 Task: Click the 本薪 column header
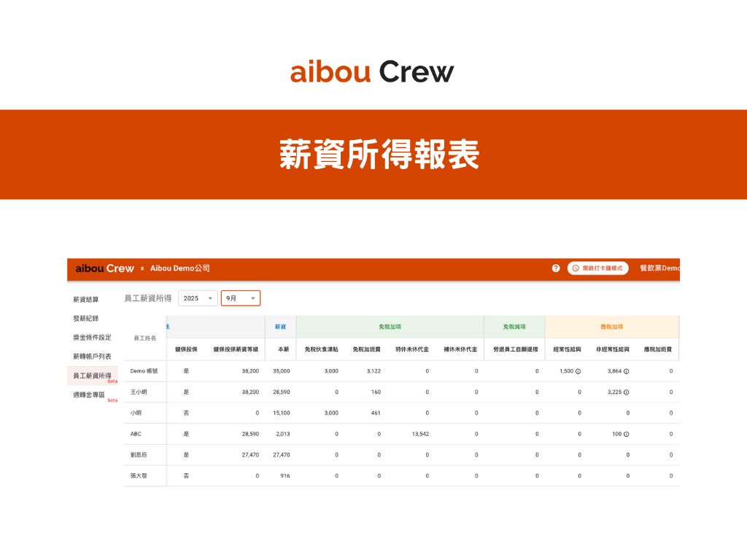[x=284, y=349]
